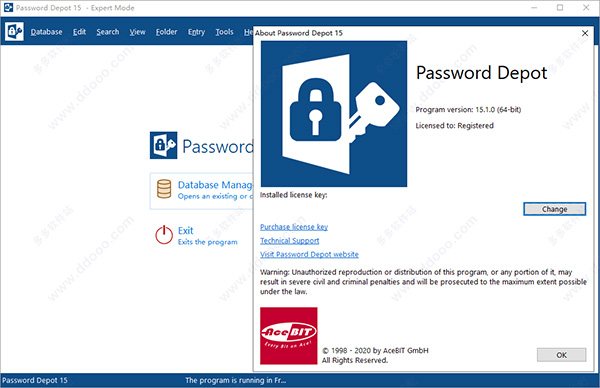Click the copyright AceBIT GmbH text
This screenshot has height=388, width=600.
pos(375,351)
